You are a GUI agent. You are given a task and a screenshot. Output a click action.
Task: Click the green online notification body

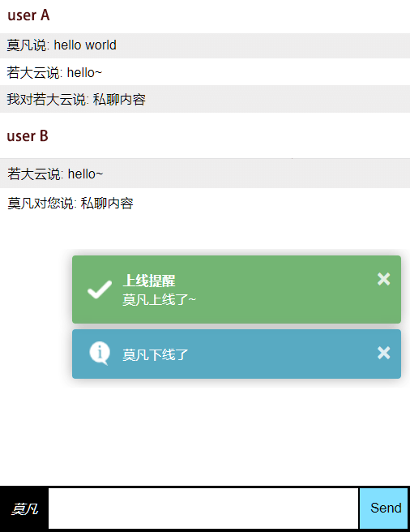(237, 290)
